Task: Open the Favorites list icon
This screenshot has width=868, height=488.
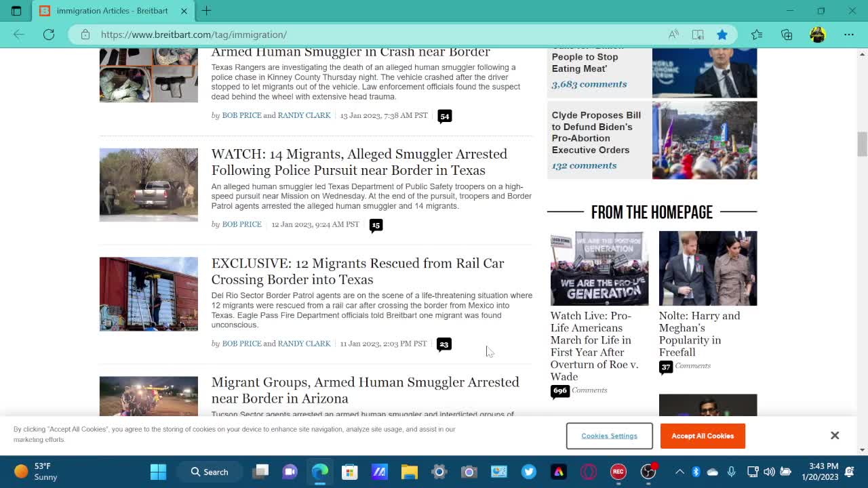Action: [757, 35]
